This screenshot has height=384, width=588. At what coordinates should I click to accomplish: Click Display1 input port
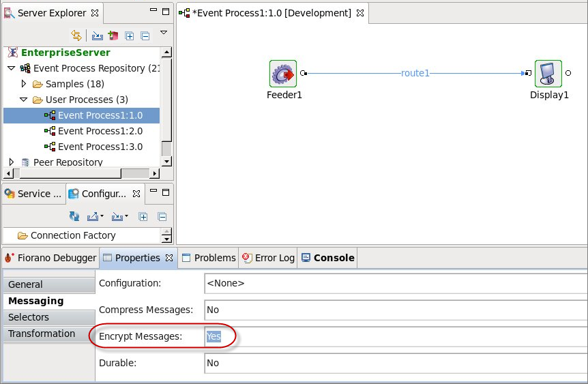click(528, 73)
